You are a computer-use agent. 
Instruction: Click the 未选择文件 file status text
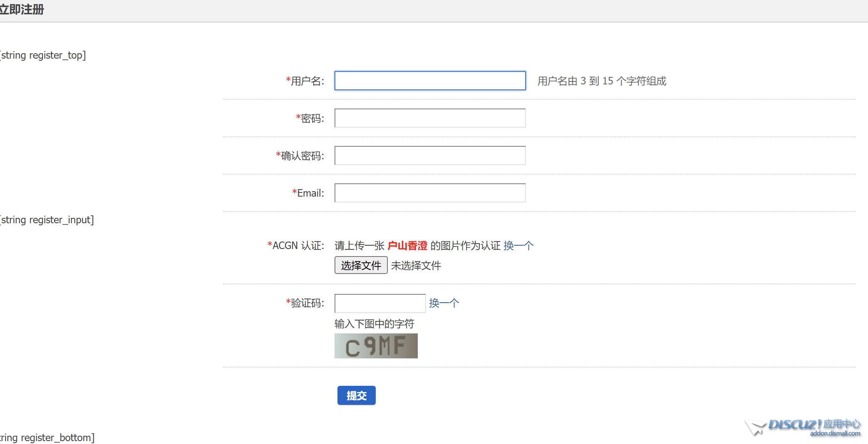[416, 266]
